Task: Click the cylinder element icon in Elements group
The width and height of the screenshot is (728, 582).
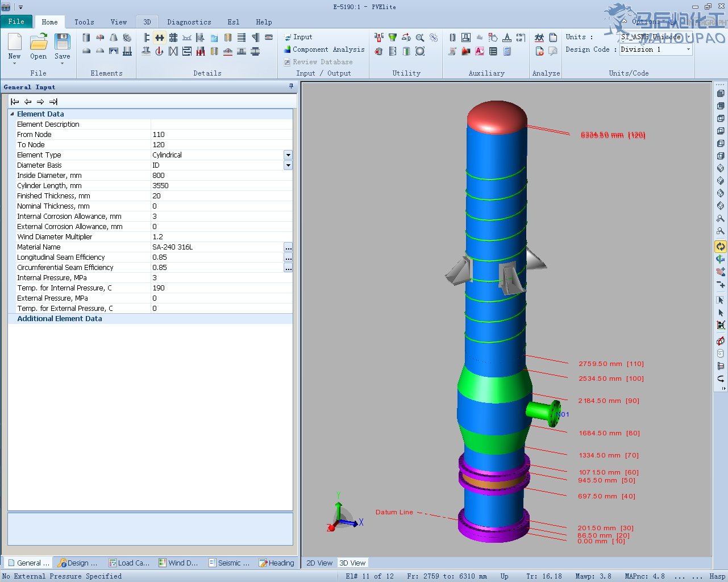Action: pos(86,38)
